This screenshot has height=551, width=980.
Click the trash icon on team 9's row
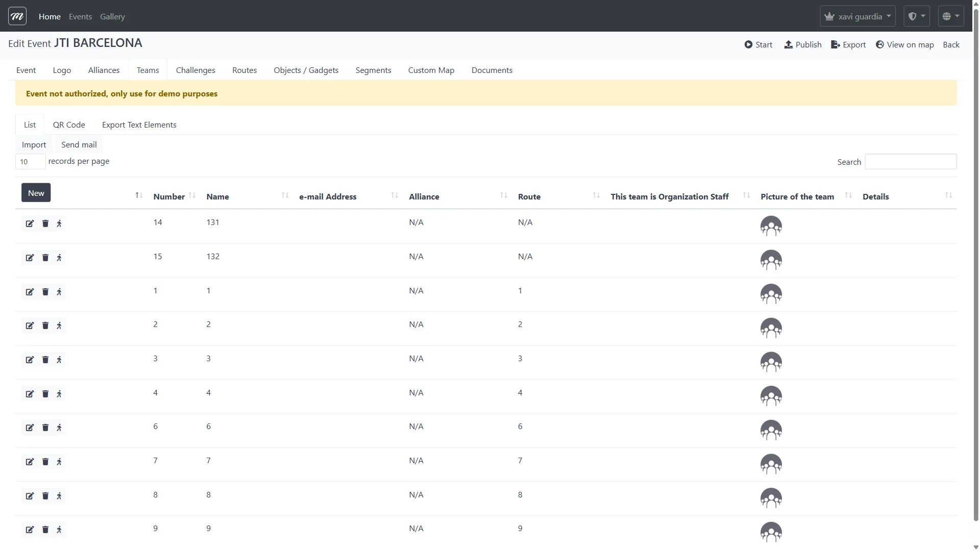point(45,530)
